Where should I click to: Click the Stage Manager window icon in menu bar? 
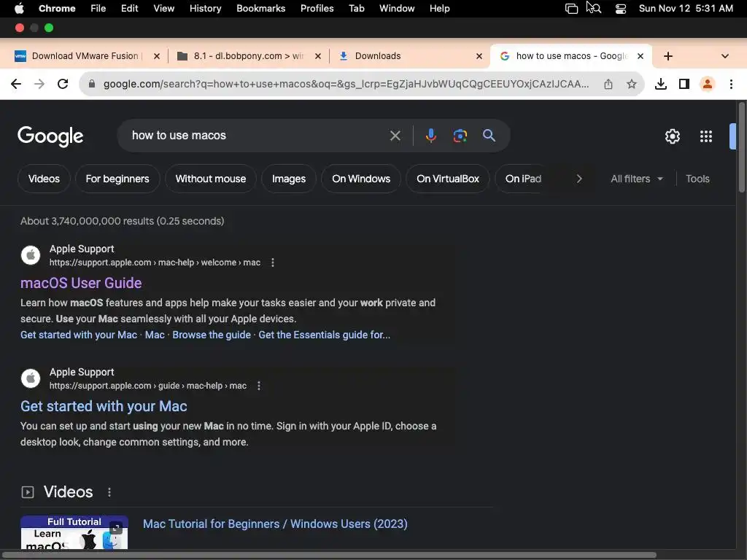571,9
